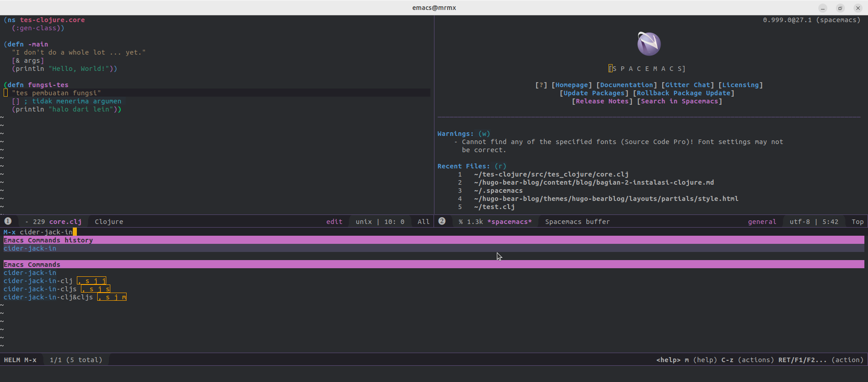Screen dimensions: 868x382
Task: Select cider-jack-in-clj&cljs command
Action: 48,297
